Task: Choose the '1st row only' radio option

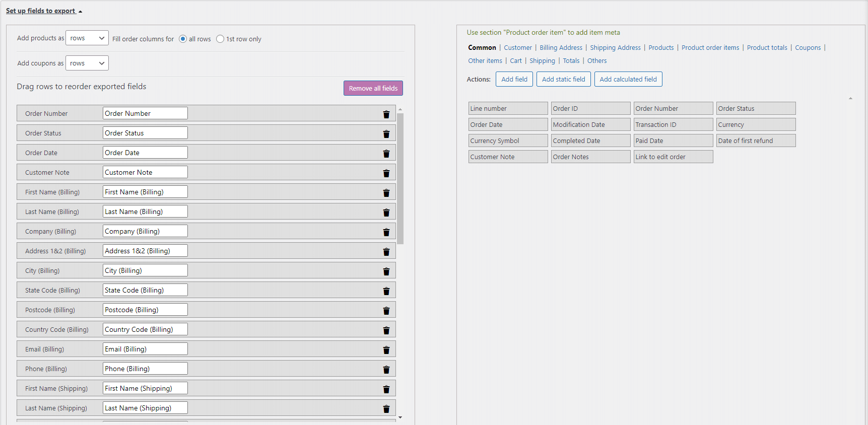Action: click(220, 39)
